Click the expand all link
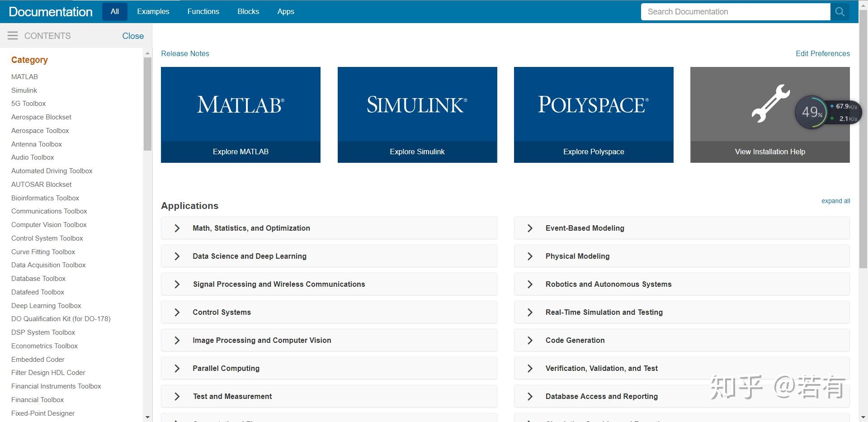 (836, 201)
